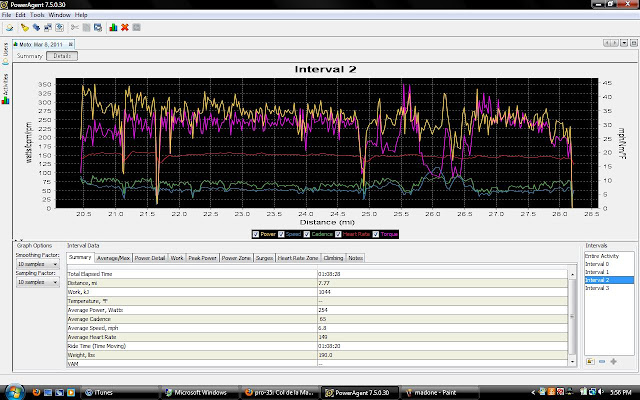Click the red X delete icon

click(124, 27)
